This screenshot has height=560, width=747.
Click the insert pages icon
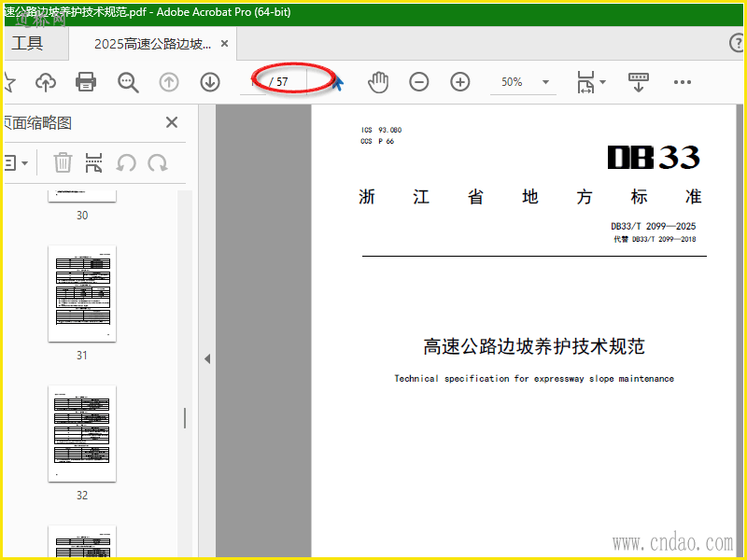94,162
